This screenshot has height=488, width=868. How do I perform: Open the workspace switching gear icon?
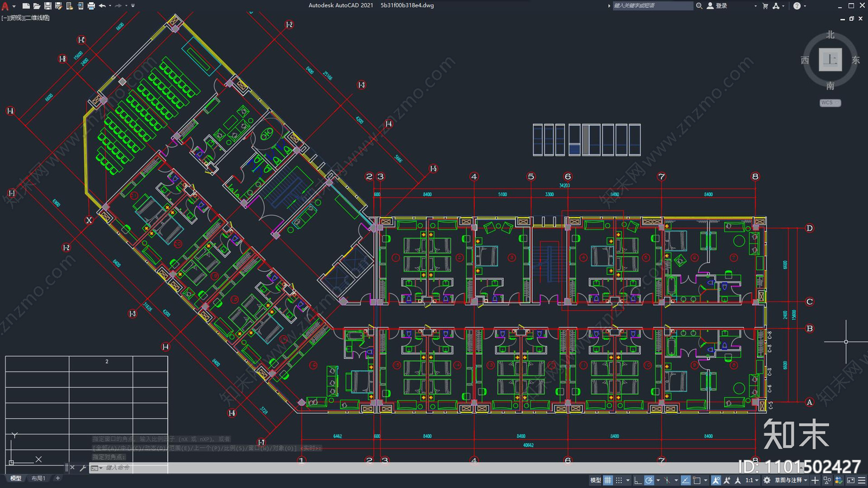[x=767, y=480]
